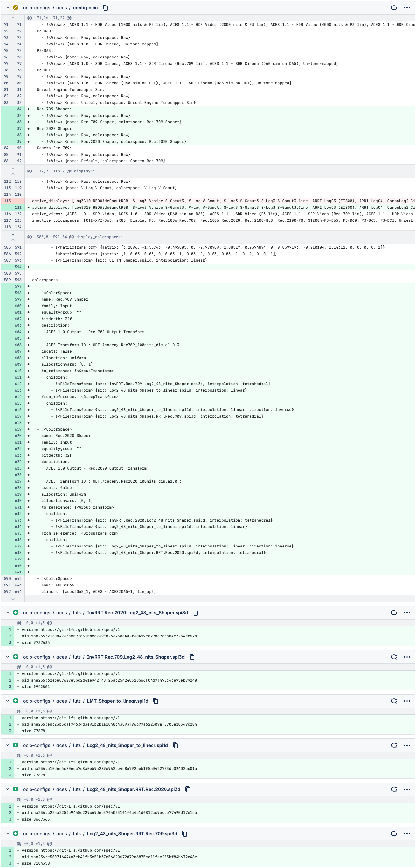
Task: Add a comment on config.ocio file
Action: (393, 8)
